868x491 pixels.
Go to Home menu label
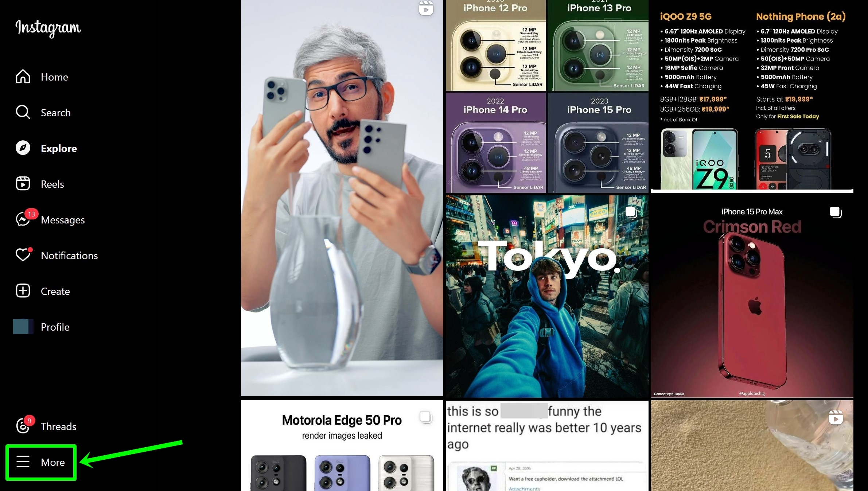pos(54,77)
